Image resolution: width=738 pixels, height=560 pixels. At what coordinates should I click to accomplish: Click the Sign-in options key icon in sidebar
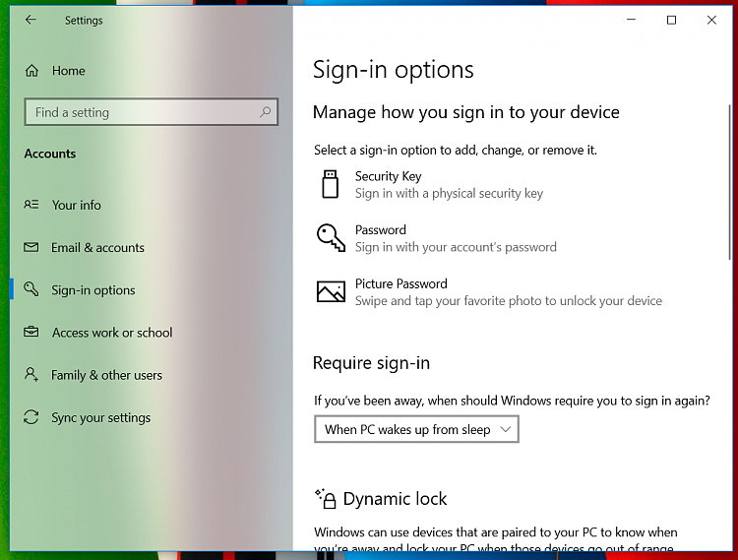[x=31, y=289]
